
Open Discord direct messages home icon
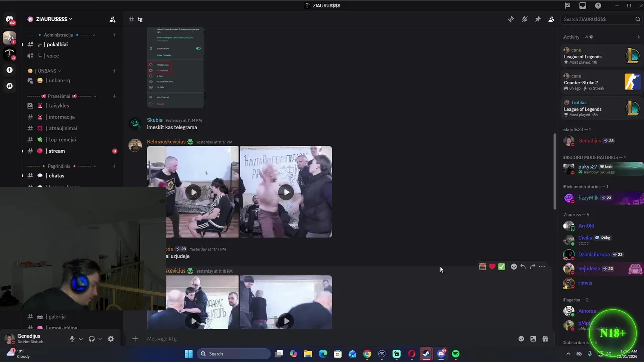click(x=9, y=20)
